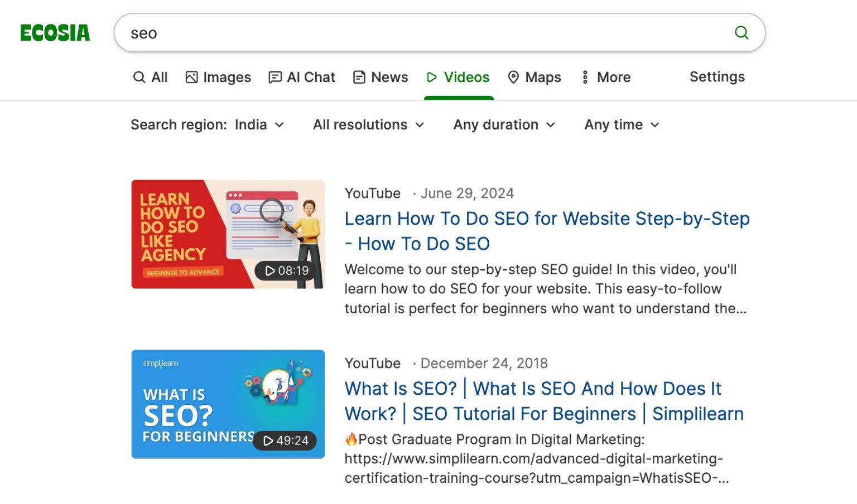
Task: Expand the All resolutions filter
Action: click(368, 125)
